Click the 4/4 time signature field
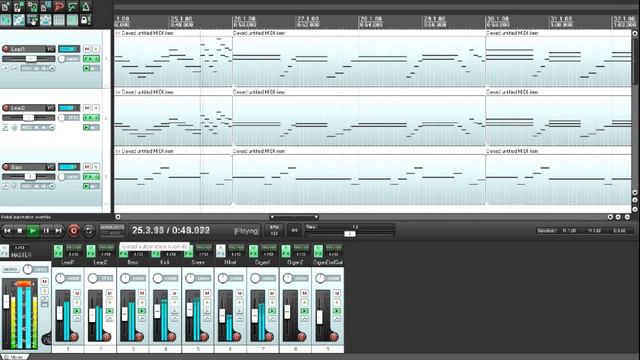The width and height of the screenshot is (640, 360). click(x=294, y=231)
